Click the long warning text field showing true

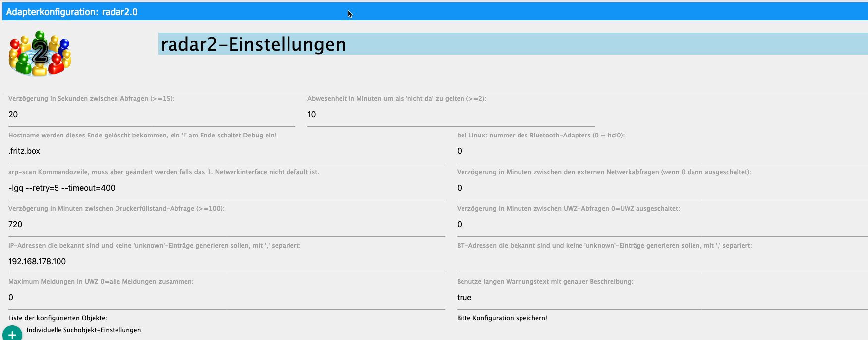[662, 298]
